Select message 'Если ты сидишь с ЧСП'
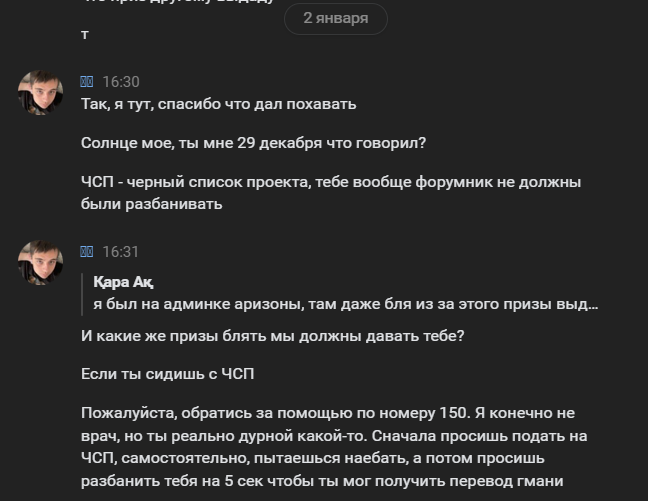648x501 pixels. 167,375
